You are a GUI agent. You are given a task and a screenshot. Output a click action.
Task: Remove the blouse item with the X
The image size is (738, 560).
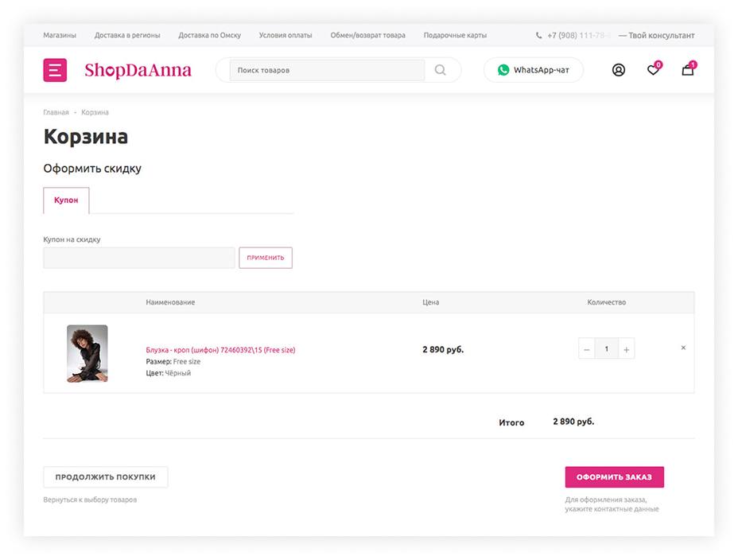(683, 348)
